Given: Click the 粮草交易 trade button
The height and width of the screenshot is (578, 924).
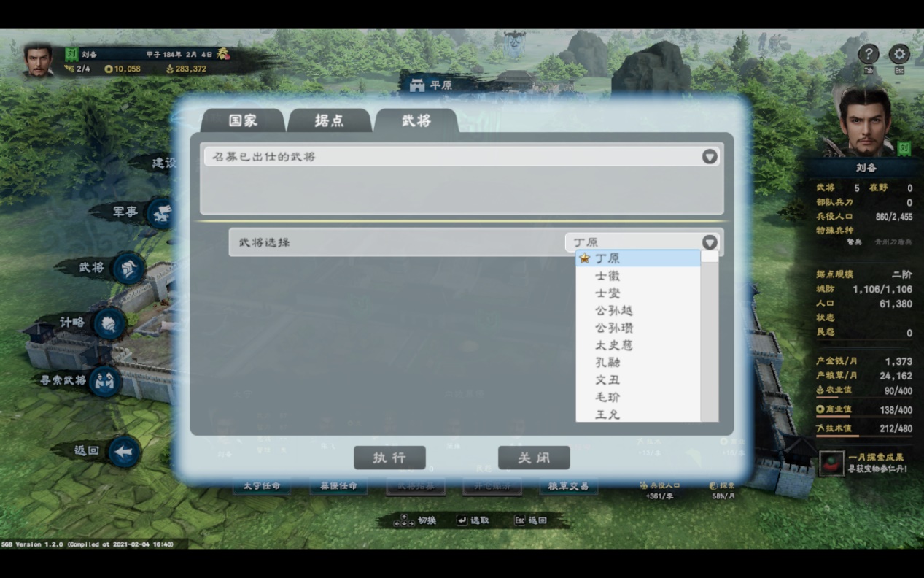Looking at the screenshot, I should click(568, 487).
